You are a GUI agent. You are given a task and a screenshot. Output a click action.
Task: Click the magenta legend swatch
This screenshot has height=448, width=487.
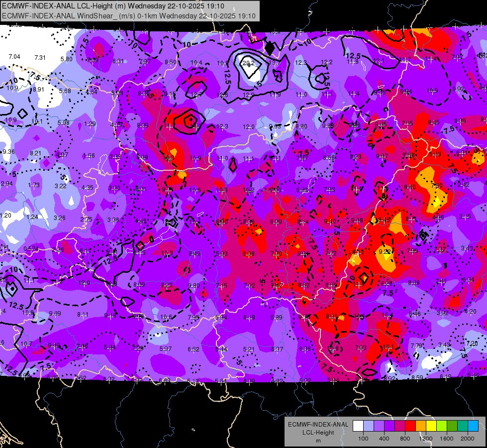coord(400,426)
